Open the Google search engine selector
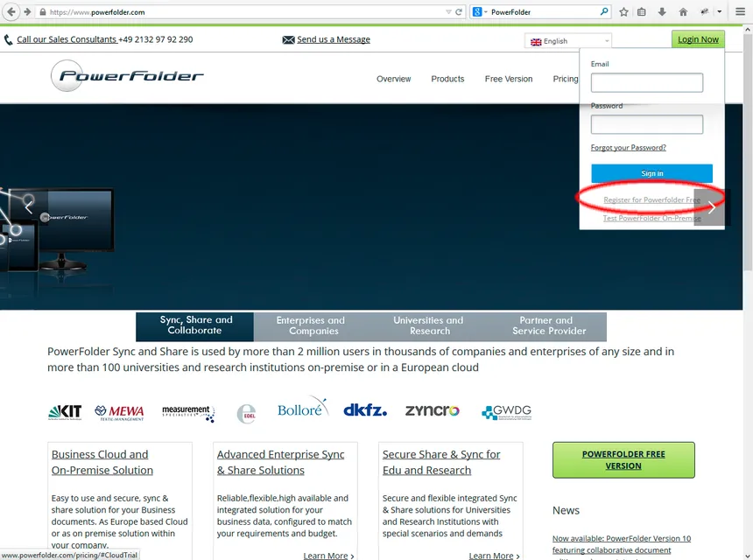Screen dimensions: 753x560 [480, 12]
